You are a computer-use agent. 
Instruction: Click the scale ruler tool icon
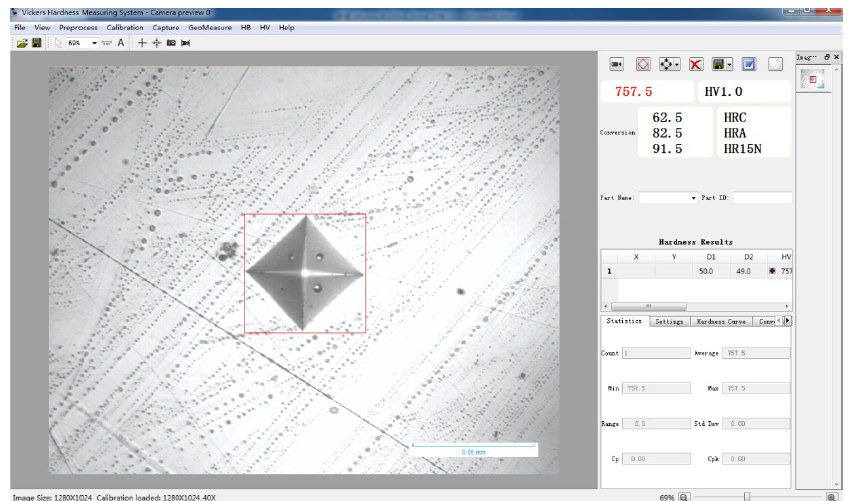pos(107,43)
